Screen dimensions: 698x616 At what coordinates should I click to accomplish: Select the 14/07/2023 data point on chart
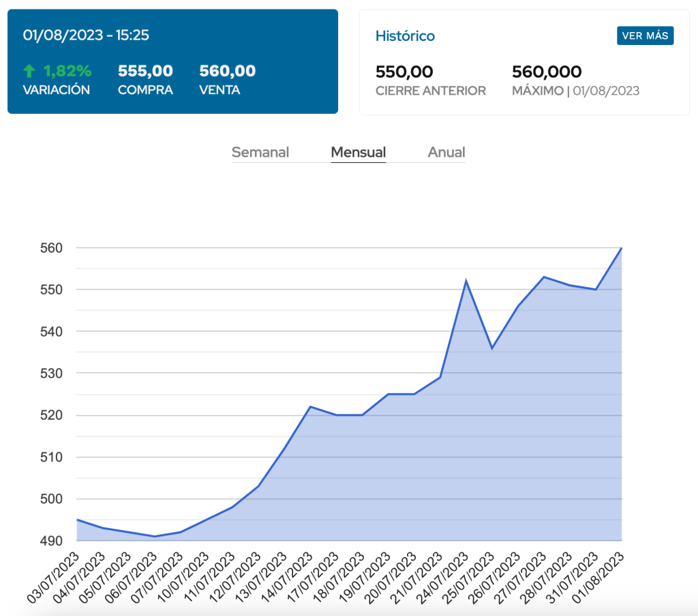[x=310, y=407]
